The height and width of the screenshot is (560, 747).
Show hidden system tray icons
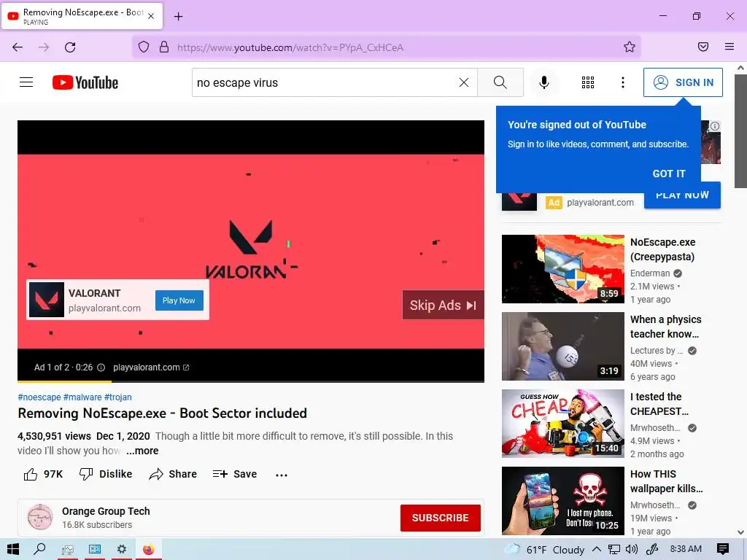point(597,550)
